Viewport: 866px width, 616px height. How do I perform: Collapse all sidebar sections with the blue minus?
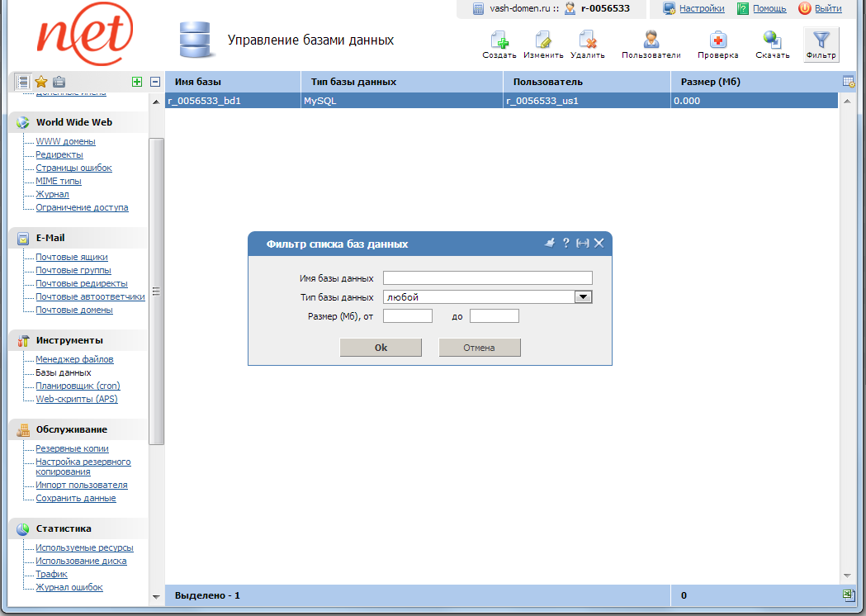[x=154, y=82]
